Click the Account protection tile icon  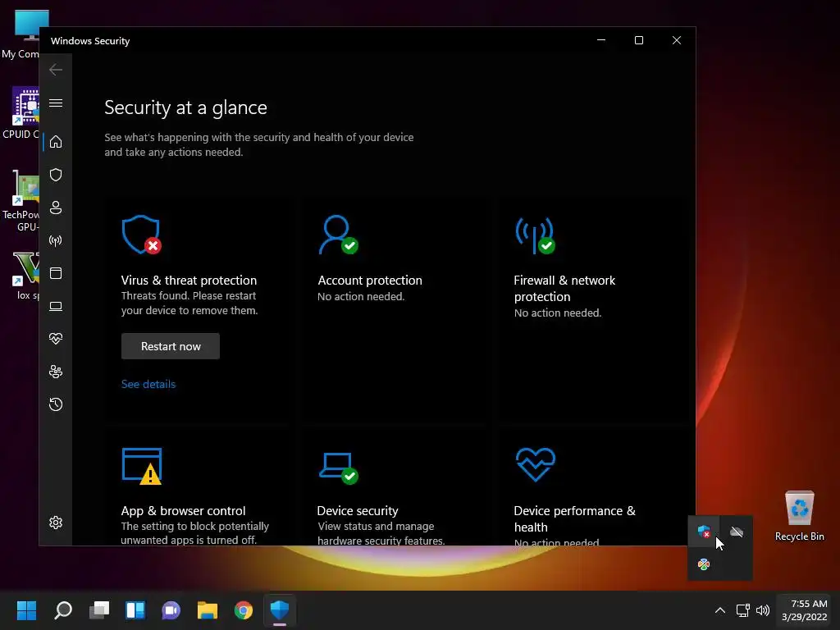point(338,235)
